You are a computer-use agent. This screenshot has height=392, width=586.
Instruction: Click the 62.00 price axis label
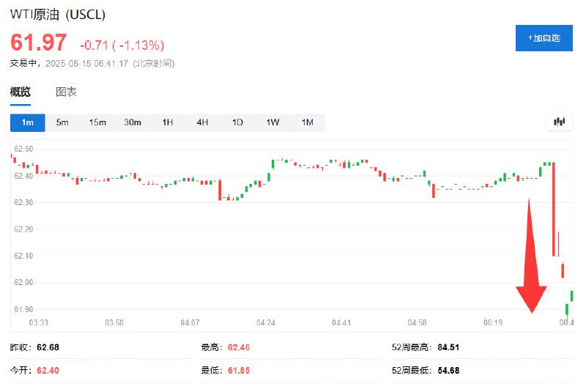click(x=23, y=282)
